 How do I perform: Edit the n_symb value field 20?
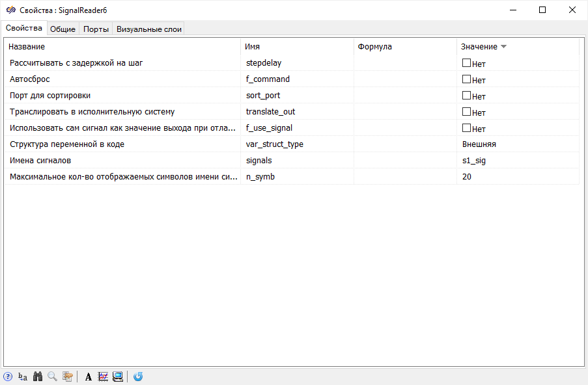pos(467,177)
